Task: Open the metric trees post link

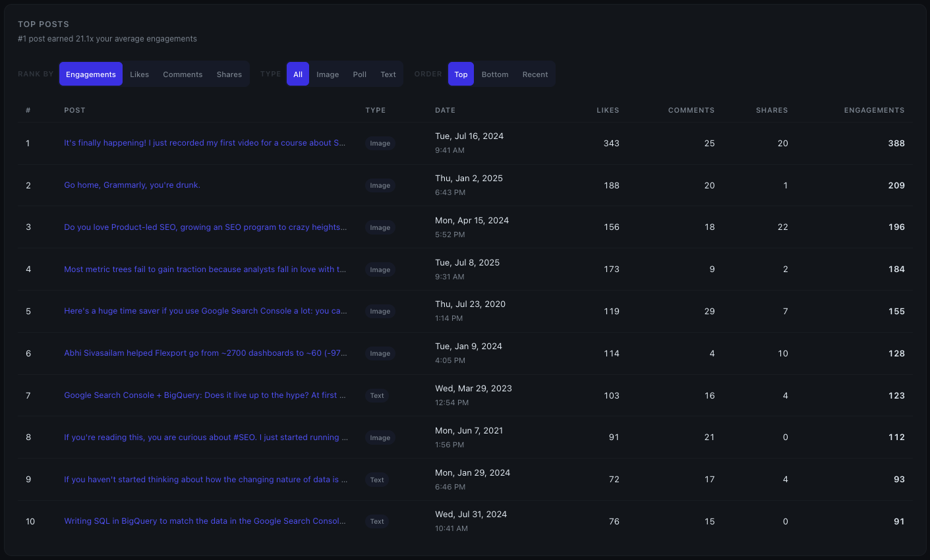Action: coord(204,269)
